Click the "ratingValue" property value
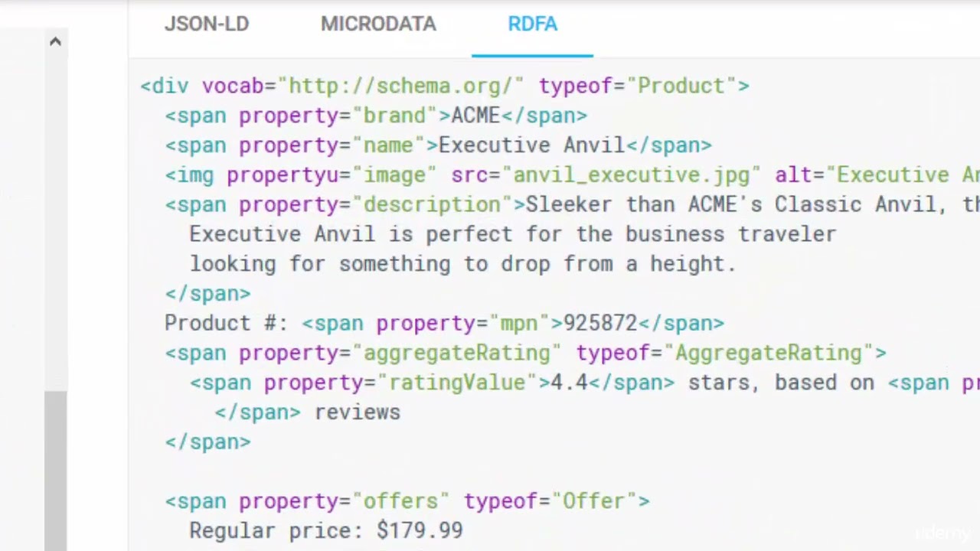The image size is (980, 551). click(456, 383)
